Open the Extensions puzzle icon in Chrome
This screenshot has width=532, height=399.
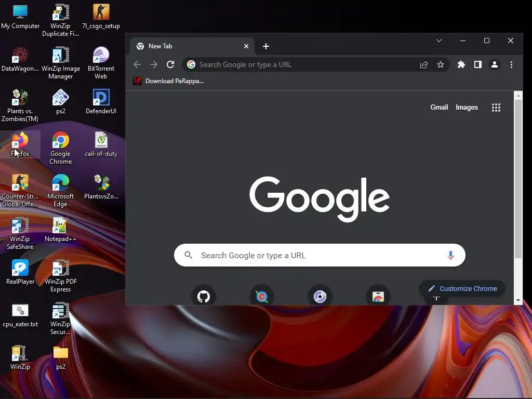tap(461, 64)
